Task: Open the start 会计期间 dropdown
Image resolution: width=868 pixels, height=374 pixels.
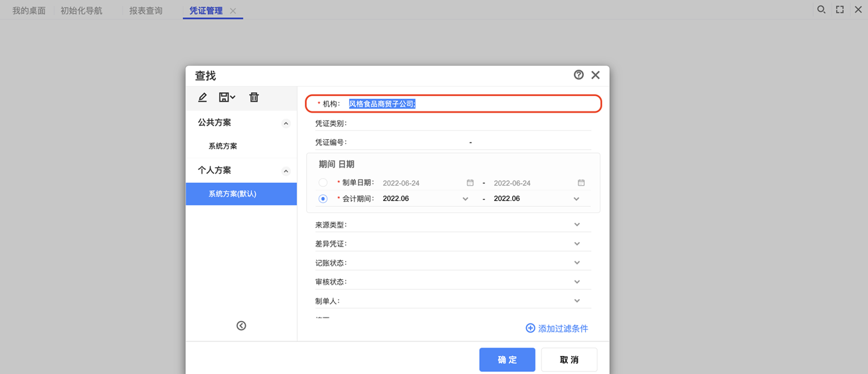Action: click(x=465, y=199)
